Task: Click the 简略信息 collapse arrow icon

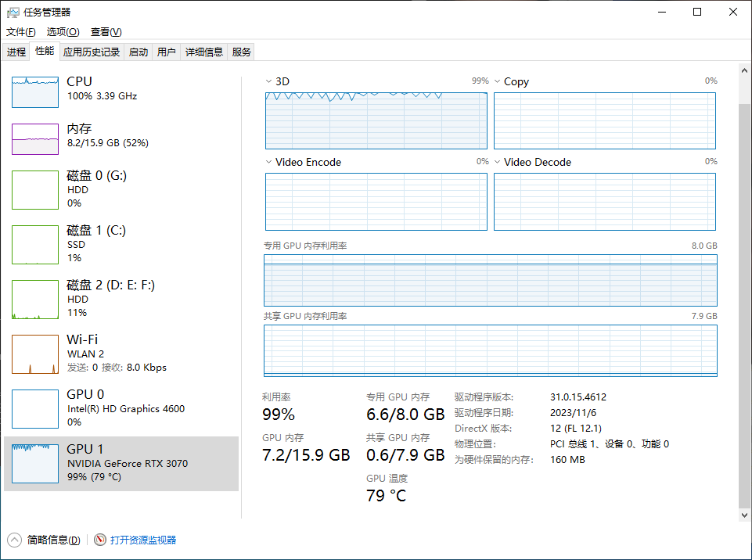Action: pos(14,540)
